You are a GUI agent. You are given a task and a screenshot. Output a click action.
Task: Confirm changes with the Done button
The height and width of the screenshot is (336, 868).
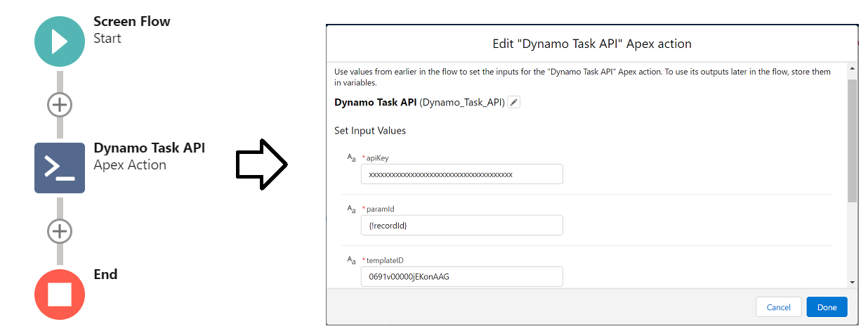click(x=827, y=307)
